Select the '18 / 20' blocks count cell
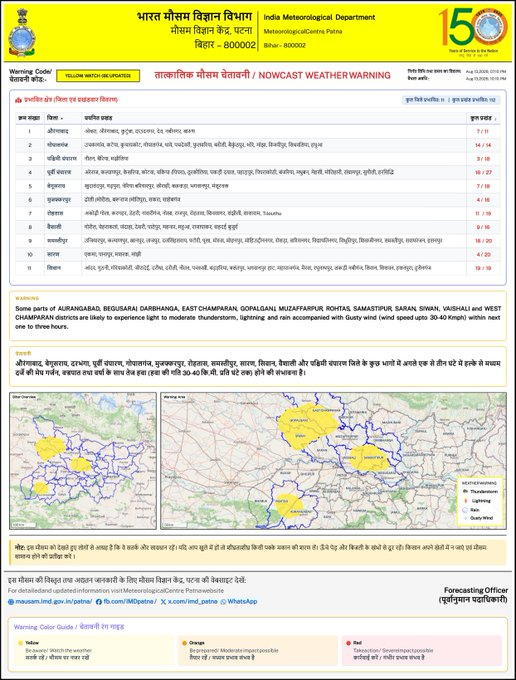 pyautogui.click(x=483, y=241)
